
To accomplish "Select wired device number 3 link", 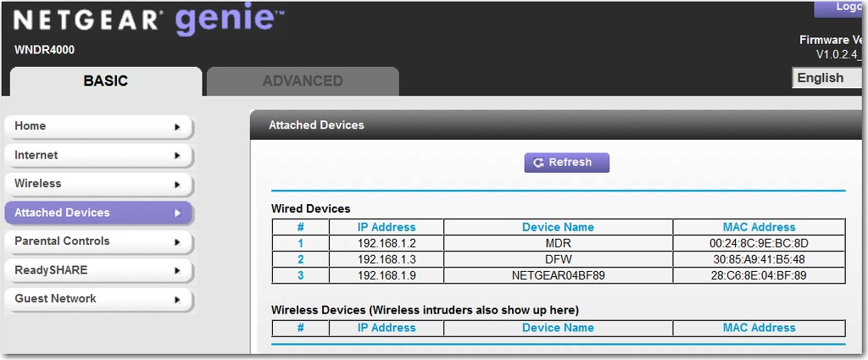I will (301, 274).
